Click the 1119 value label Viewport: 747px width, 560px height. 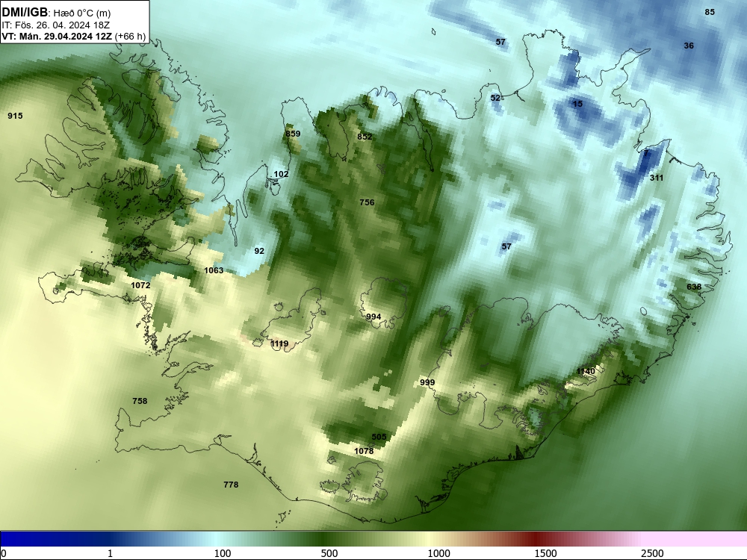[279, 343]
